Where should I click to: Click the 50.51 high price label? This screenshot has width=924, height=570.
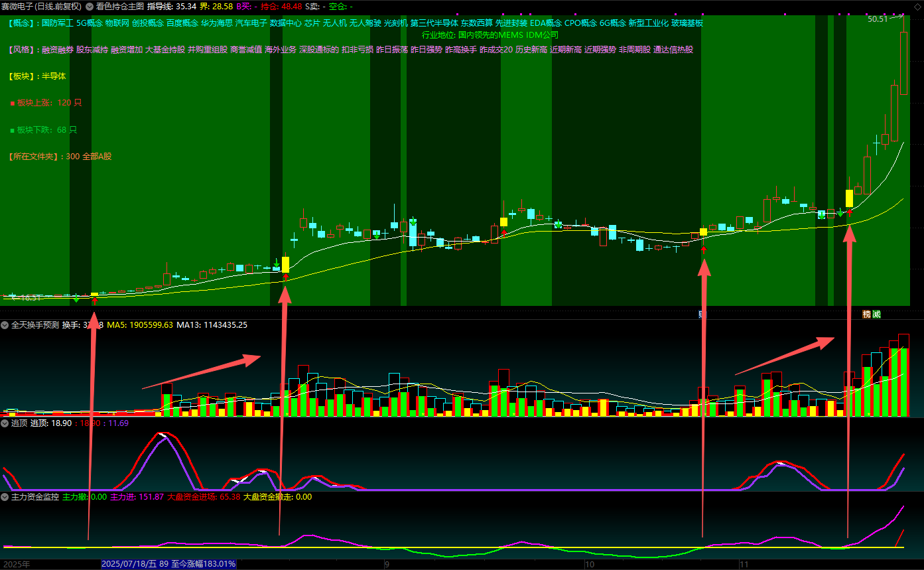877,19
